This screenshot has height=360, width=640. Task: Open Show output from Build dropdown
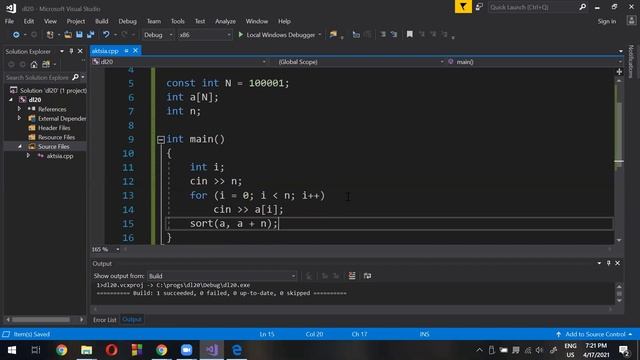pyautogui.click(x=222, y=276)
